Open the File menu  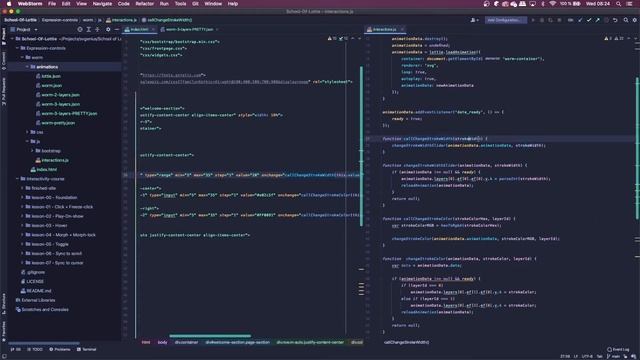(x=52, y=4)
